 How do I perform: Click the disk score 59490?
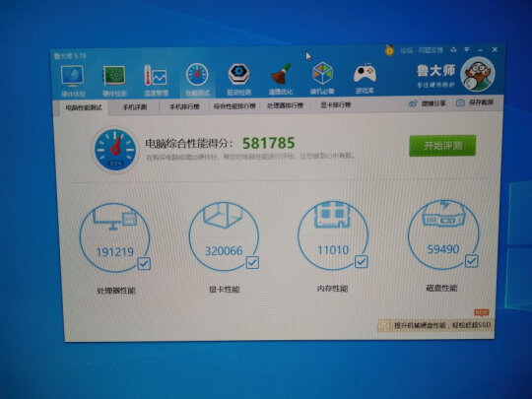click(443, 249)
